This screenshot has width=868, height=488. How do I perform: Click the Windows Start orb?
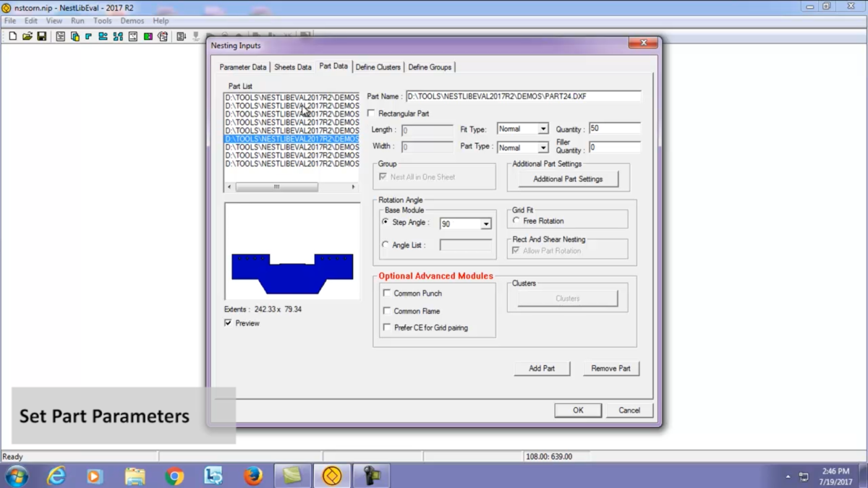click(x=17, y=476)
